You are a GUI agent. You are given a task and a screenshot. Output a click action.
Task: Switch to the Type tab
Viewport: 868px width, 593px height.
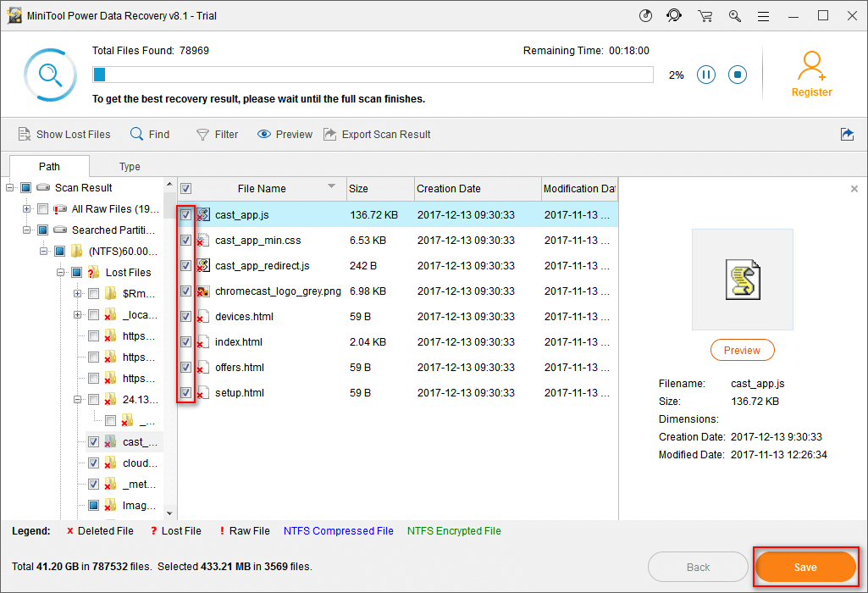coord(130,167)
